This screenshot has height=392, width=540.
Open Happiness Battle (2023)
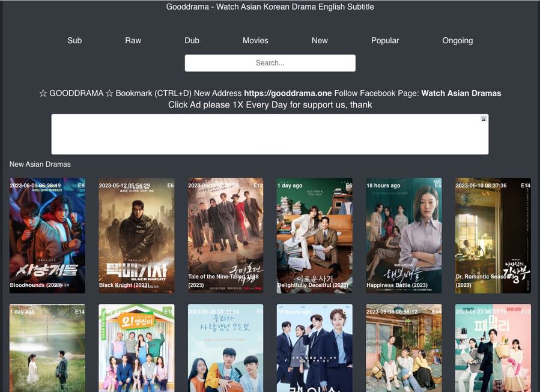point(403,235)
